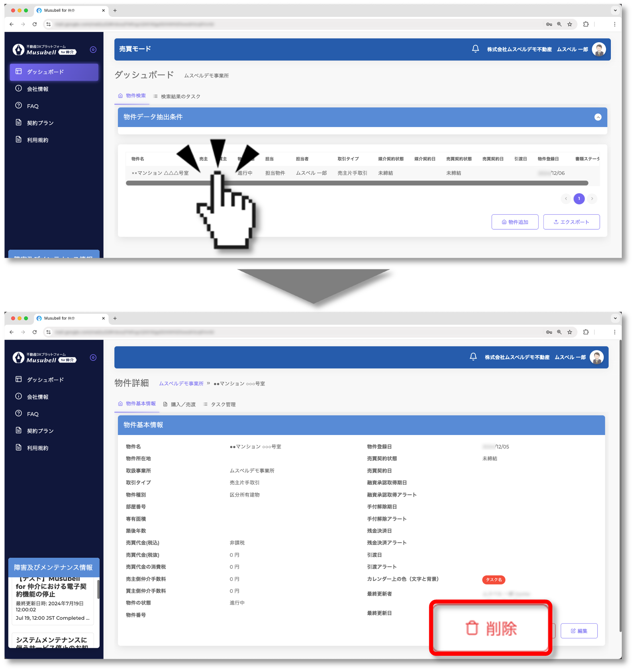Click the 編集 pencil button
Image resolution: width=635 pixels, height=672 pixels.
click(579, 631)
